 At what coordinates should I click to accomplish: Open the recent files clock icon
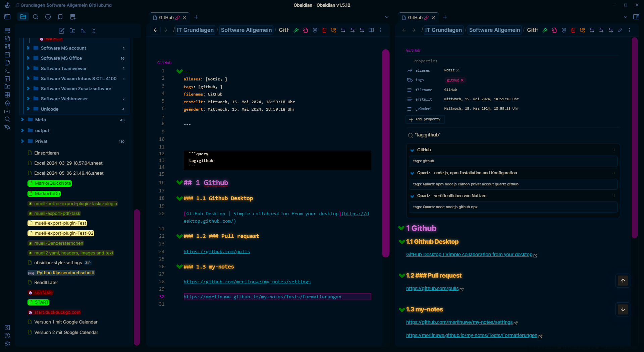tap(48, 17)
